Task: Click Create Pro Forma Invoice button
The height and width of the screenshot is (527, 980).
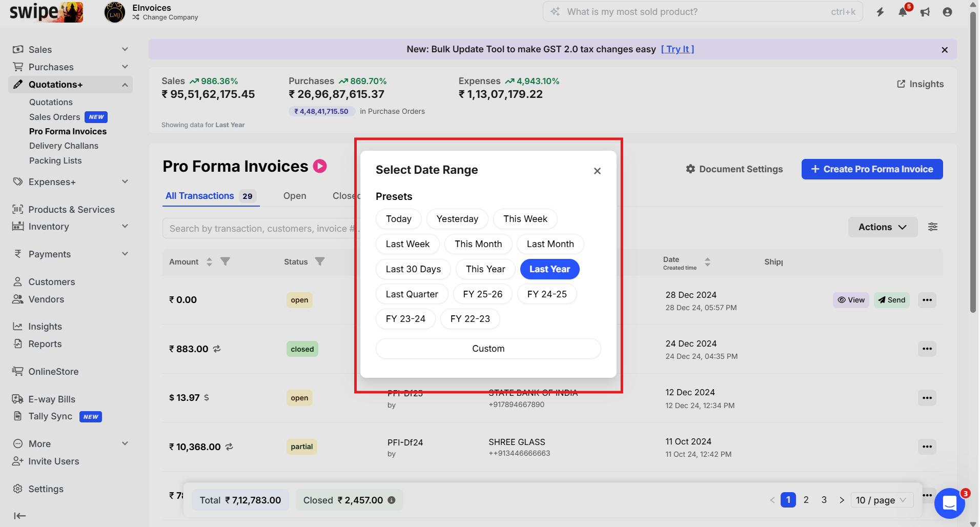Action: (872, 169)
